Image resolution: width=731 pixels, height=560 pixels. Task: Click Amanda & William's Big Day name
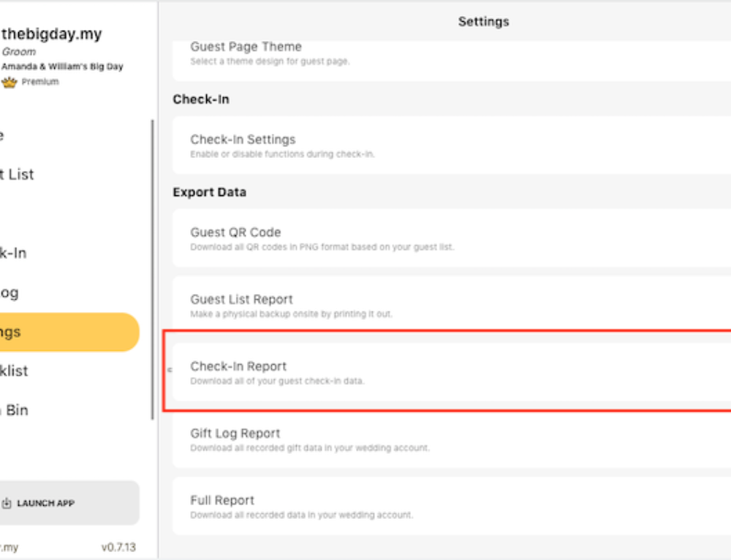click(62, 67)
